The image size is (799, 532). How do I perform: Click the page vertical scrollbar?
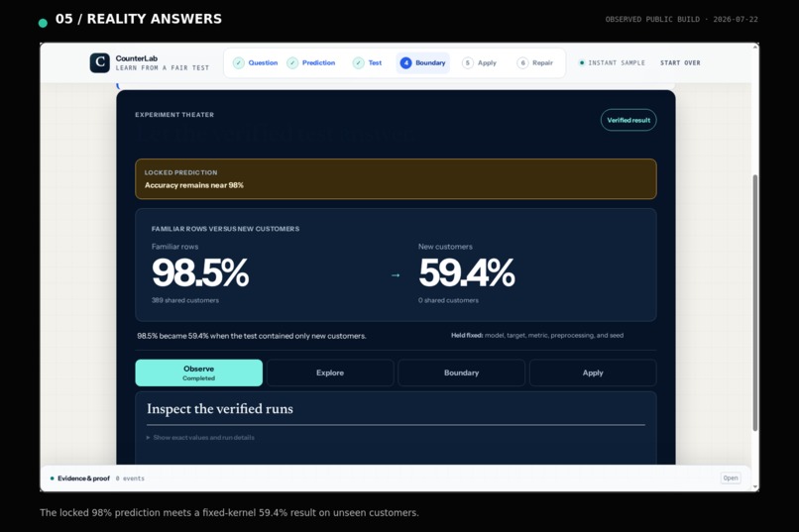click(x=755, y=303)
